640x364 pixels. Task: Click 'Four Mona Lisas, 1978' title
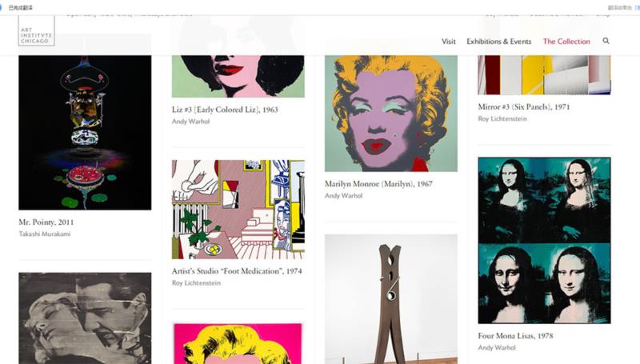click(x=515, y=336)
